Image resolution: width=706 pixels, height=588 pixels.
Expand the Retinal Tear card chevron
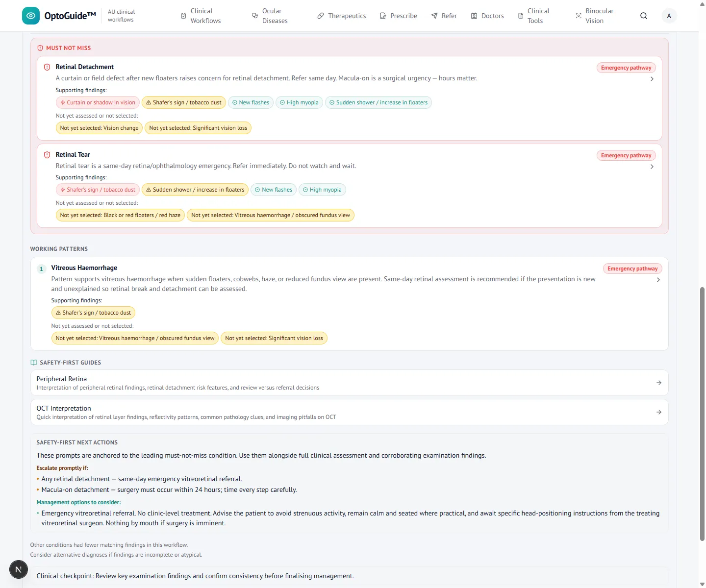[652, 167]
